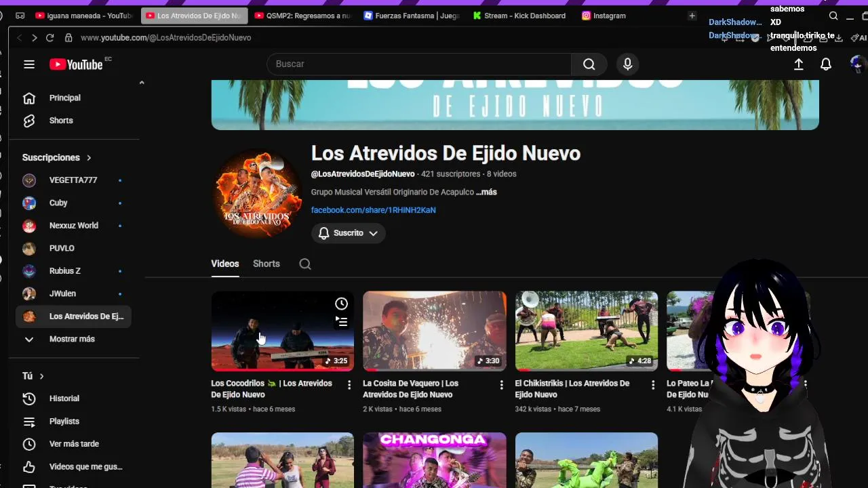868x488 pixels.
Task: Switch to iguana maneada YouTube browser tab
Action: 84,16
